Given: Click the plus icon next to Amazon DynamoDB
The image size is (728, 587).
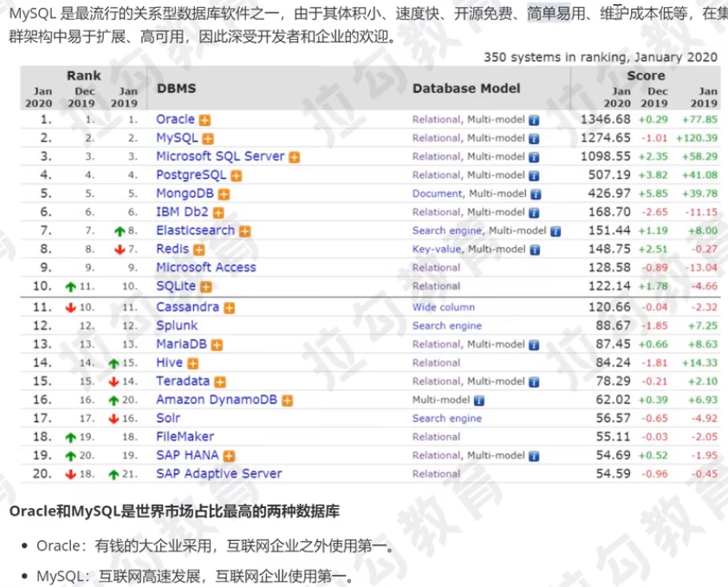Looking at the screenshot, I should (288, 401).
